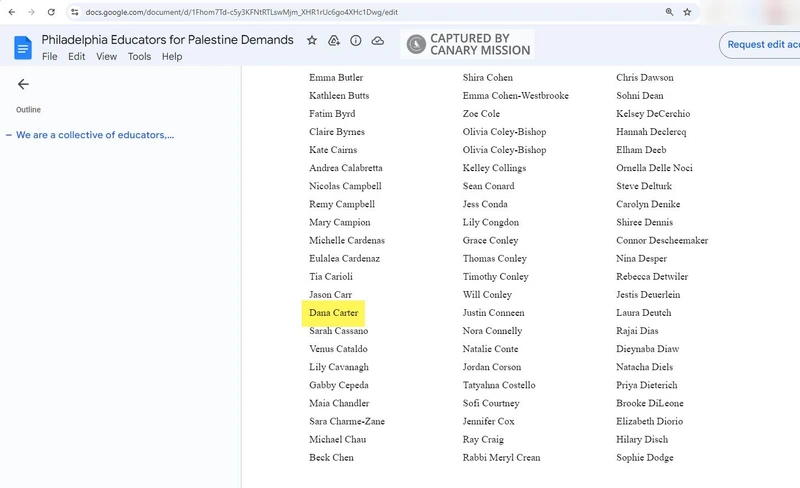The width and height of the screenshot is (800, 488).
Task: Jump to 'We are a collective of educators' heading
Action: click(x=95, y=135)
